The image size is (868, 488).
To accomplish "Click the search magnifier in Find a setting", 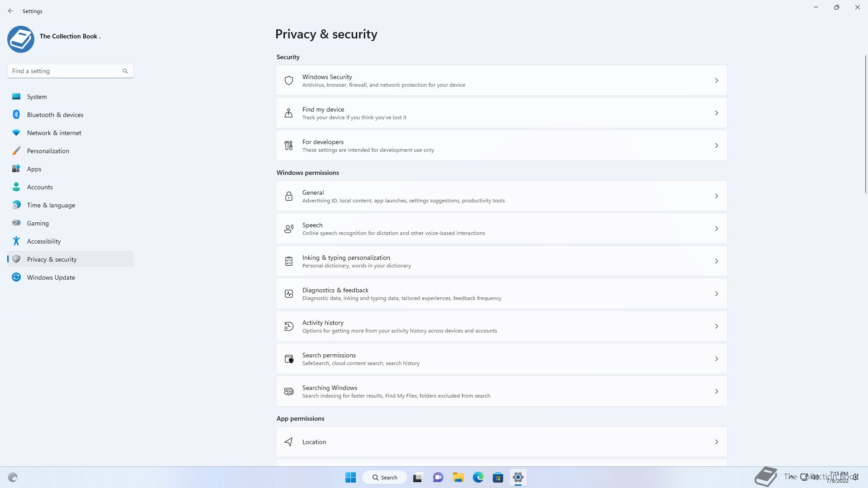I will click(x=125, y=71).
